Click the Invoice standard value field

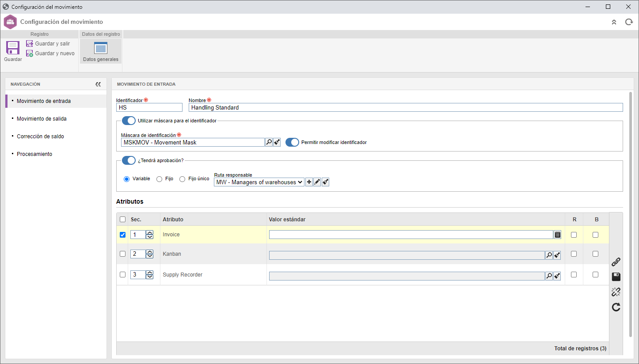click(x=411, y=235)
